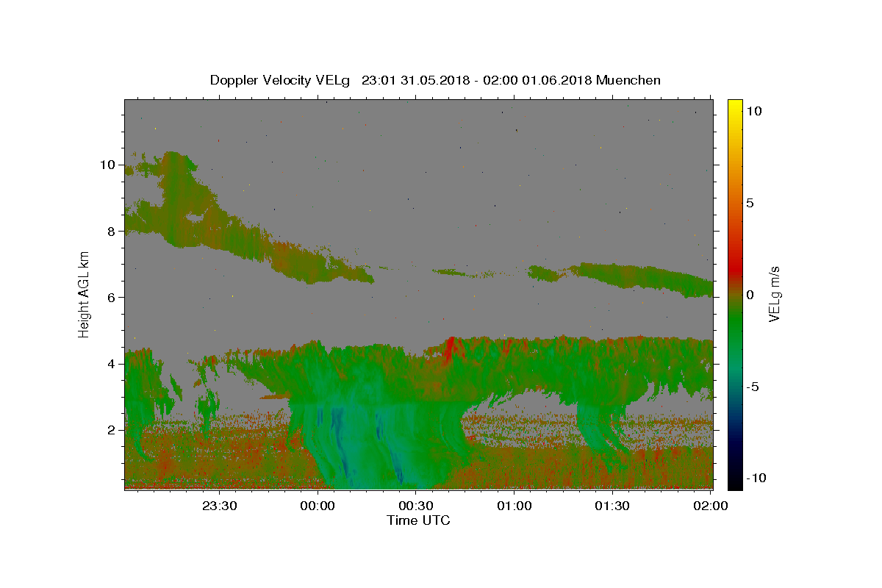Screen dimensions: 882x588
Task: Click the 'Height AGL km' axis label
Action: 85,294
